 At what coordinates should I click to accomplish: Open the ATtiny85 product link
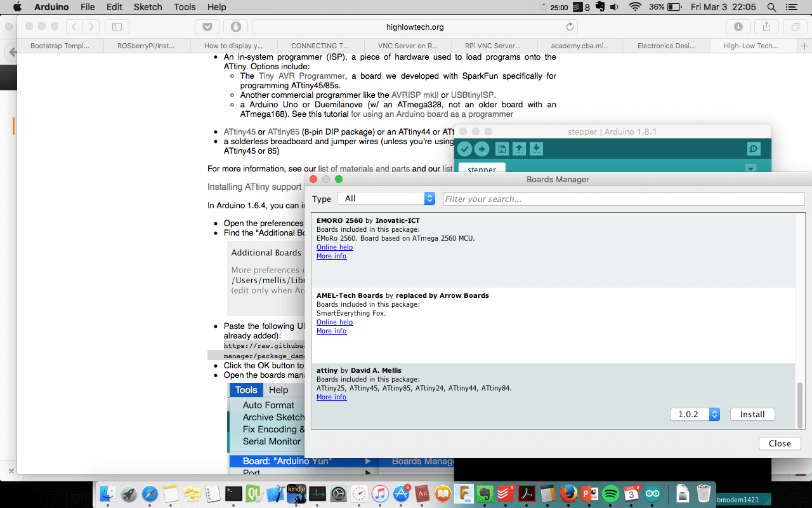[x=284, y=132]
